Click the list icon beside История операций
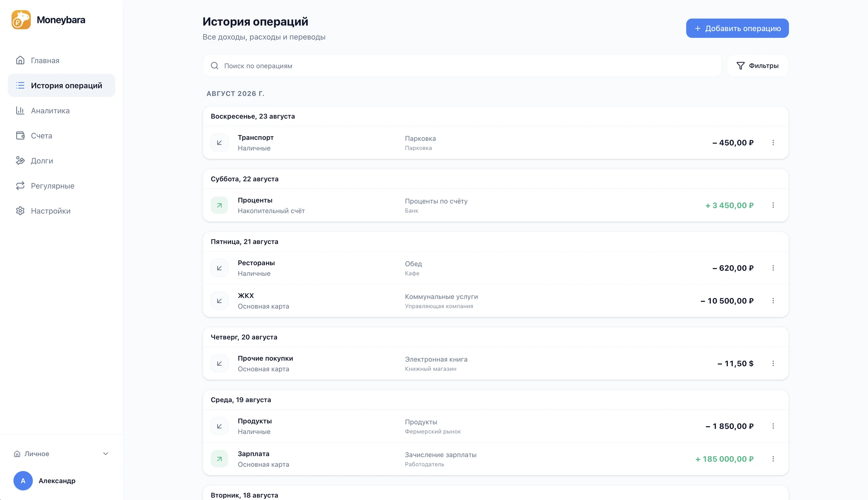 [x=20, y=85]
